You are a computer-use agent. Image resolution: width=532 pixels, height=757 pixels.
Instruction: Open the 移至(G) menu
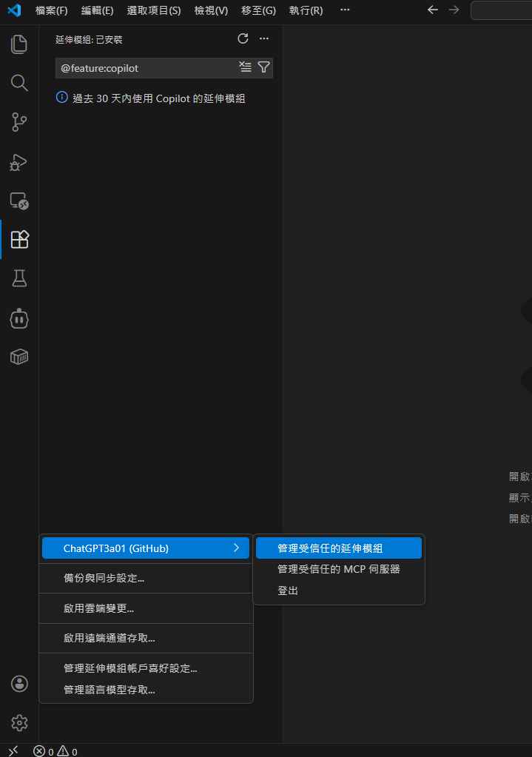(x=258, y=10)
